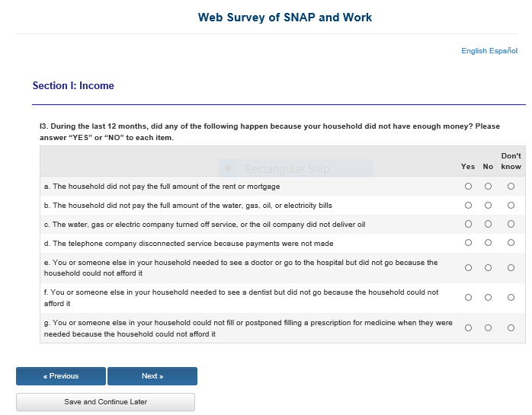Go back with the Previous button

point(61,376)
